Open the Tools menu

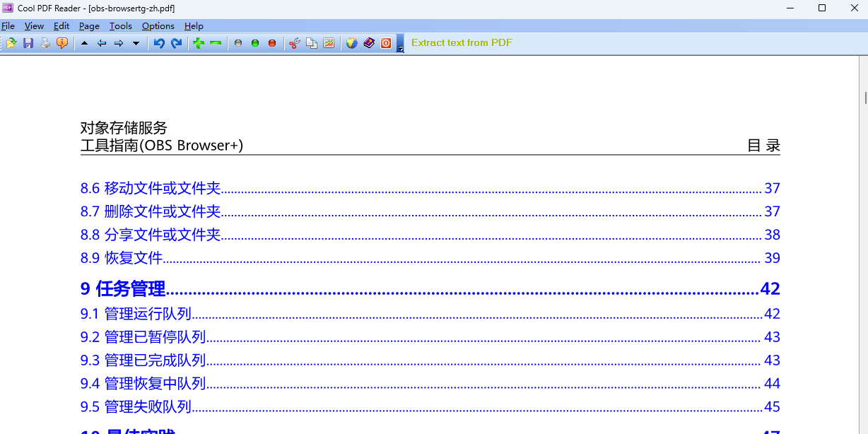click(120, 25)
